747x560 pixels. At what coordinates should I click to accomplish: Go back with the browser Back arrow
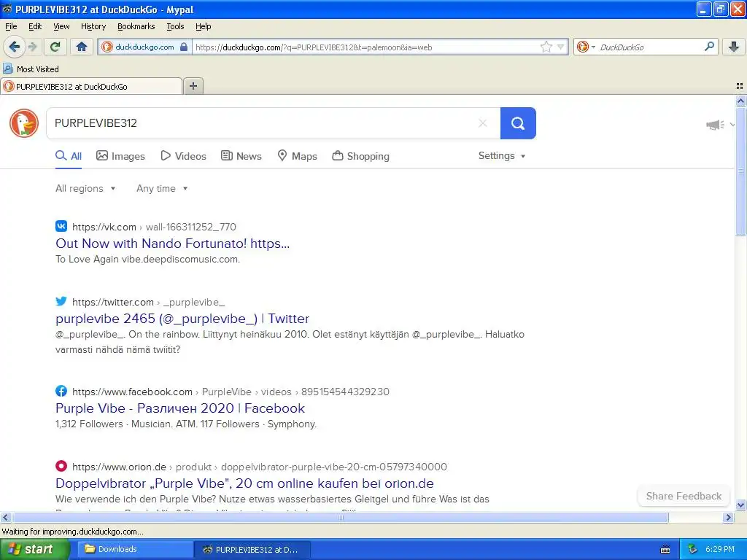14,47
